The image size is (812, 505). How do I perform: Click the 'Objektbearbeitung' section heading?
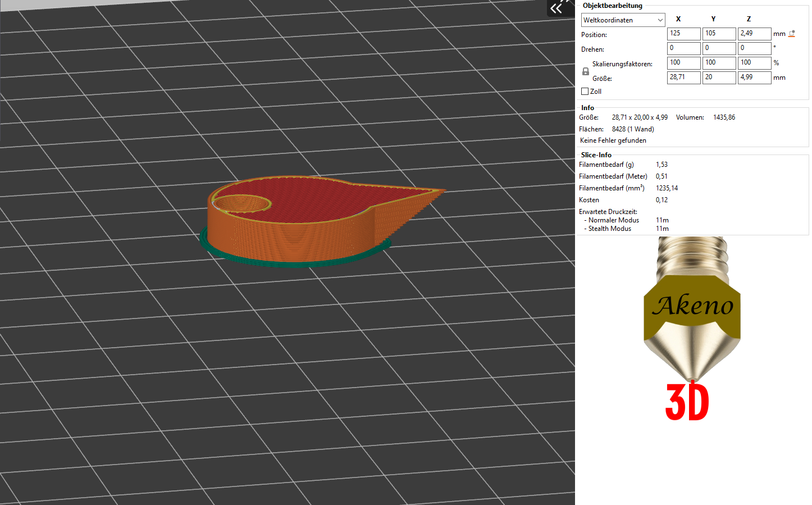(612, 6)
